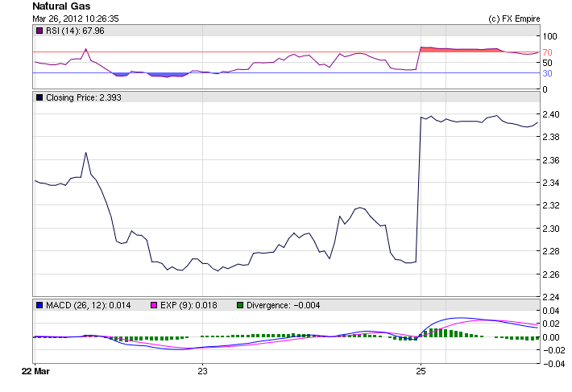Click the MACD blue legend swatch

pos(39,305)
